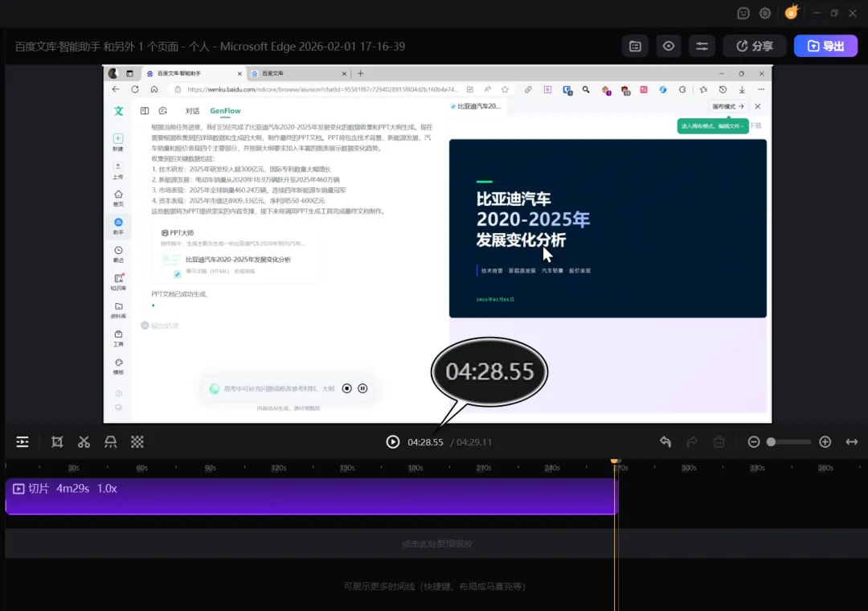The width and height of the screenshot is (868, 611).
Task: Select the second 百度文库 browser tab
Action: click(298, 73)
